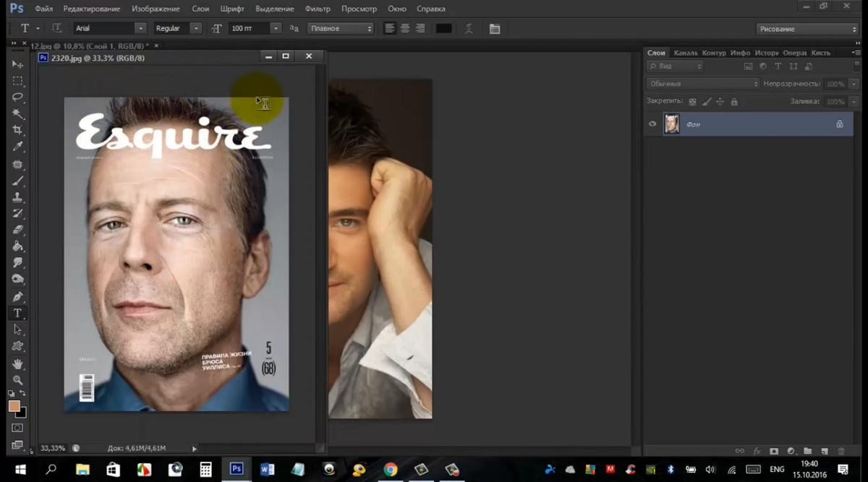This screenshot has height=482, width=868.
Task: Add a layer mask icon
Action: pos(774,451)
